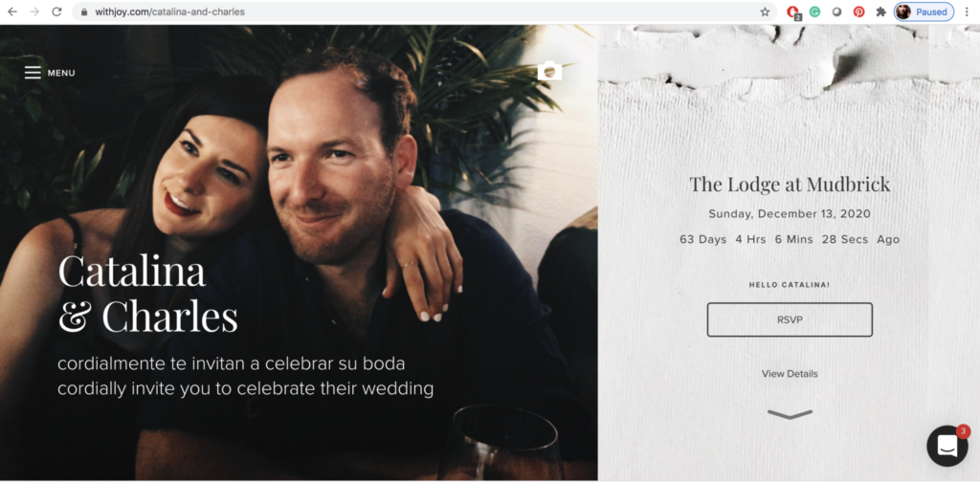
Task: Open the Chrome extensions puzzle icon
Action: tap(880, 11)
